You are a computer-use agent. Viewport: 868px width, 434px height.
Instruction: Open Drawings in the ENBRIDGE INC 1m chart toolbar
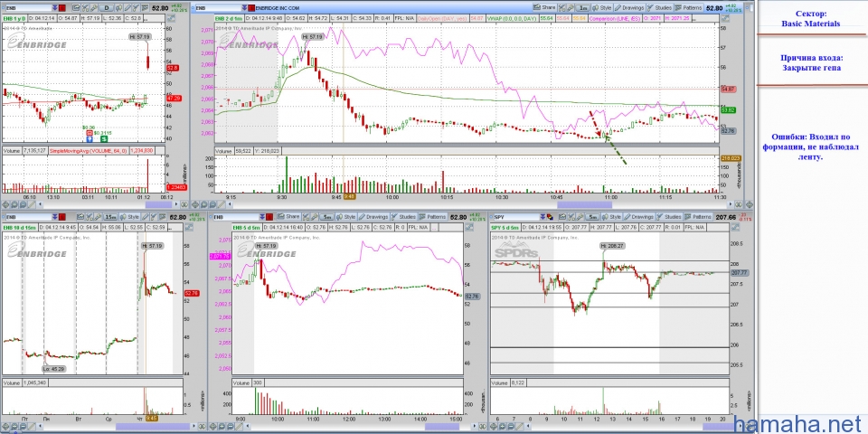pyautogui.click(x=629, y=7)
